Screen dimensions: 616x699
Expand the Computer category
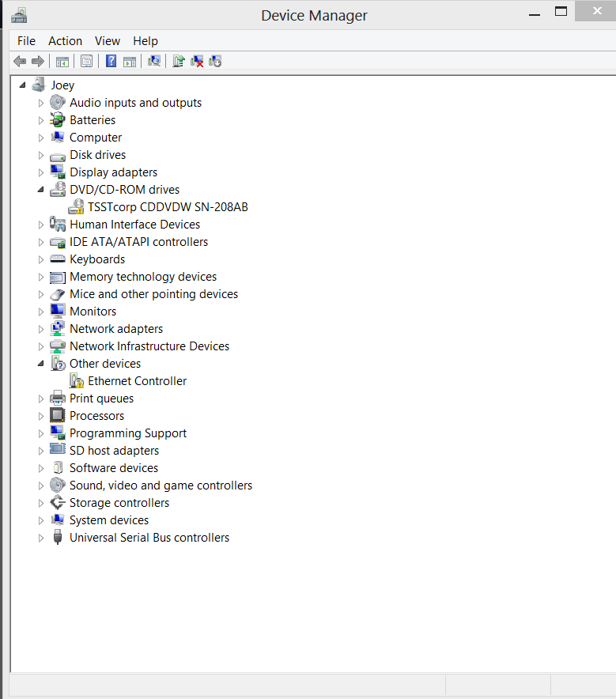[x=40, y=138]
